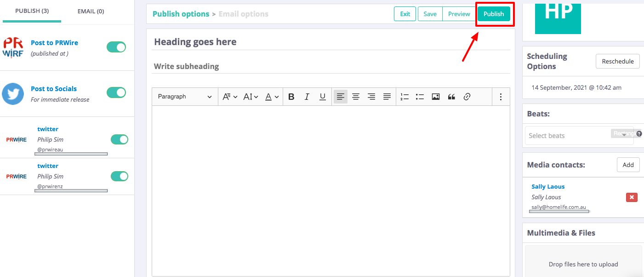644x277 pixels.
Task: Insert an image into the editor
Action: pyautogui.click(x=436, y=97)
